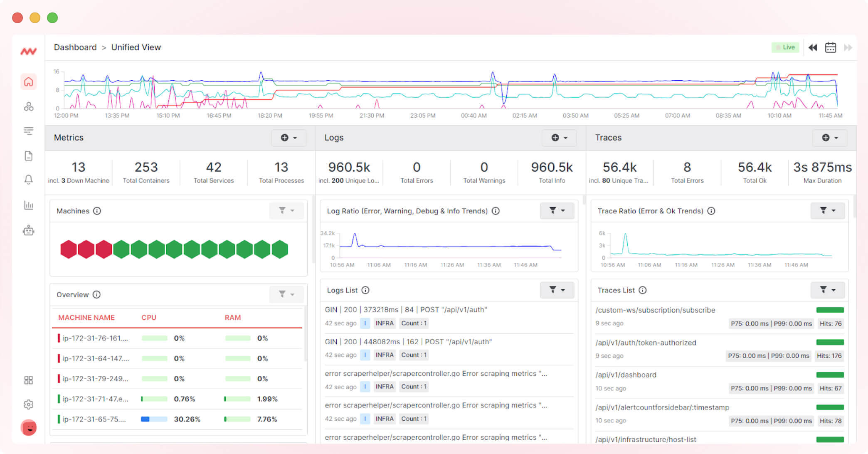The height and width of the screenshot is (454, 868).
Task: Open the Home dashboard icon in sidebar
Action: pyautogui.click(x=28, y=82)
